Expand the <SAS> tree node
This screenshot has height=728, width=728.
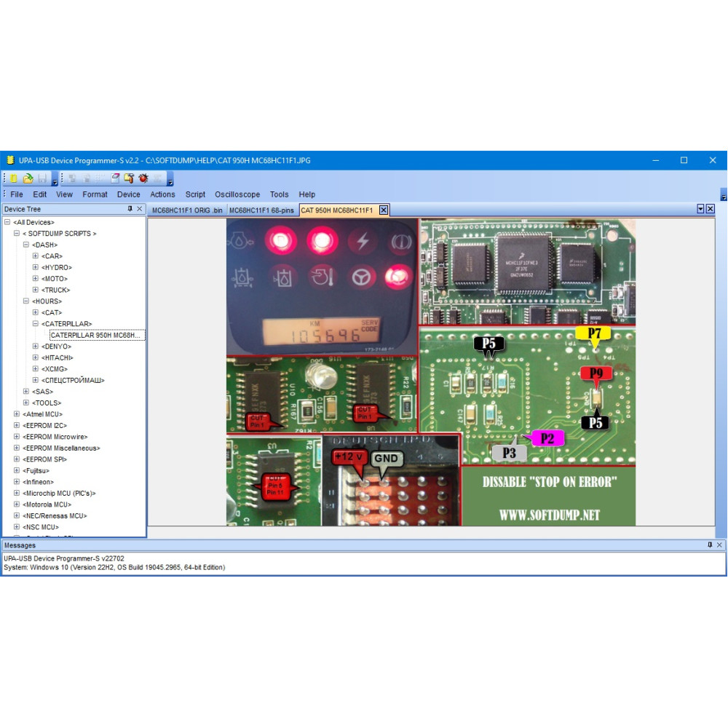coord(26,392)
